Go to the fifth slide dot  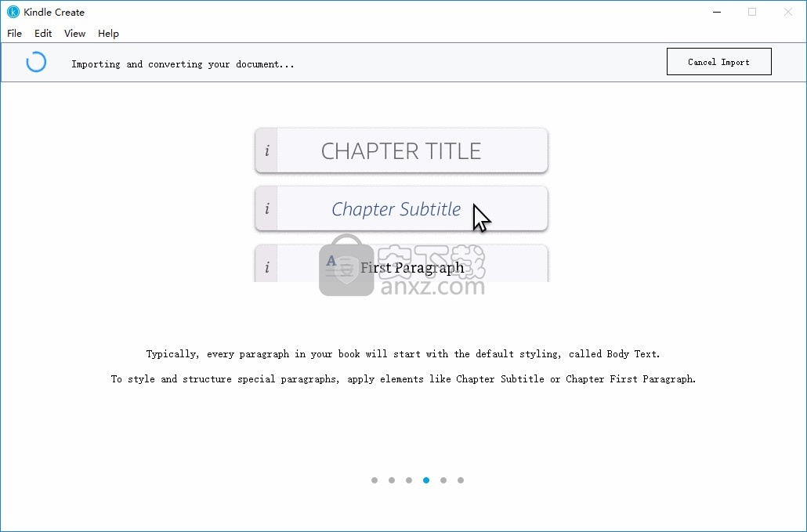click(x=443, y=480)
